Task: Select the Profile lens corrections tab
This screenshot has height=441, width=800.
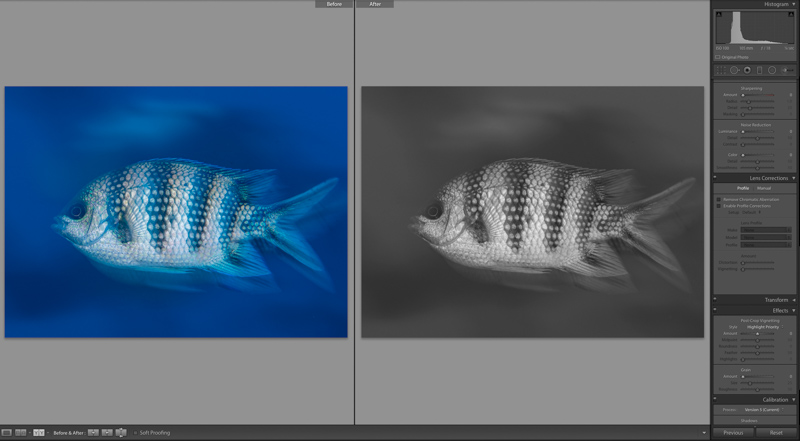Action: tap(743, 188)
